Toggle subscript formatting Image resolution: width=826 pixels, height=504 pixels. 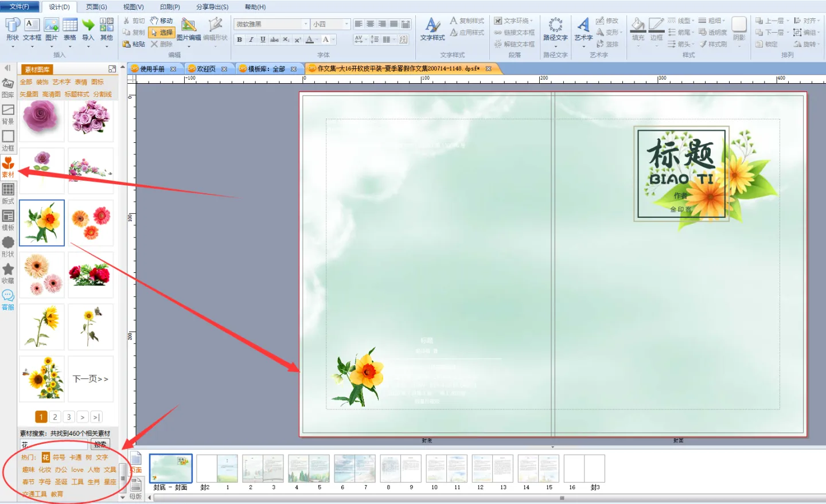point(286,40)
